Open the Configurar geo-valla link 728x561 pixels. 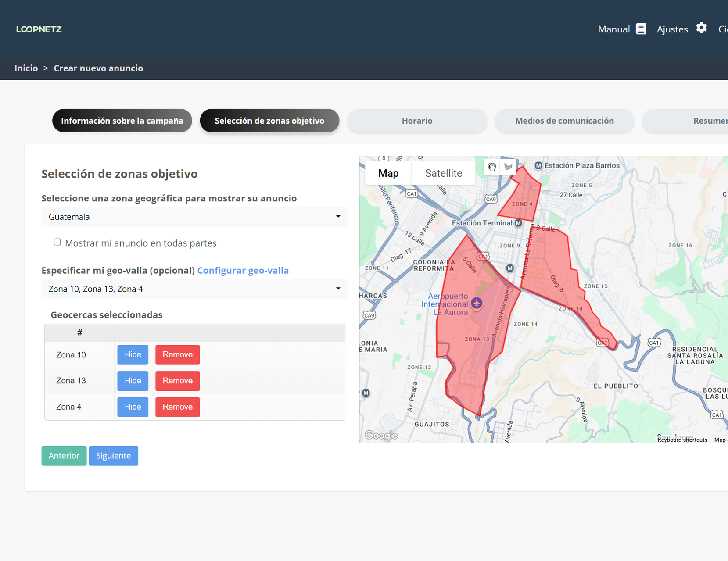pos(243,270)
